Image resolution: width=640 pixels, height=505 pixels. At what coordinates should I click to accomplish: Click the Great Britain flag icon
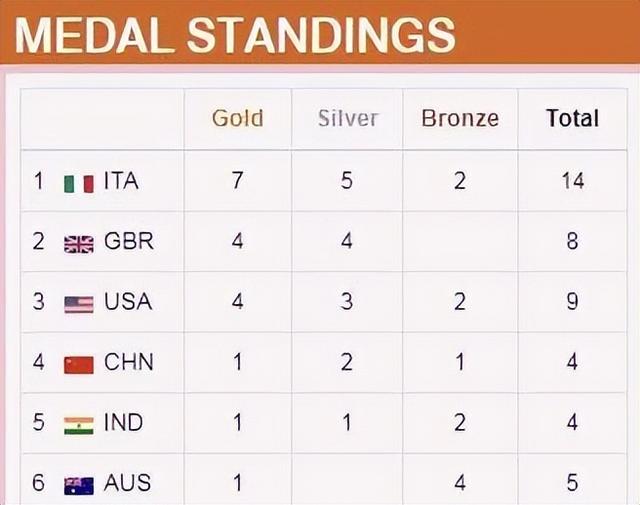point(79,244)
